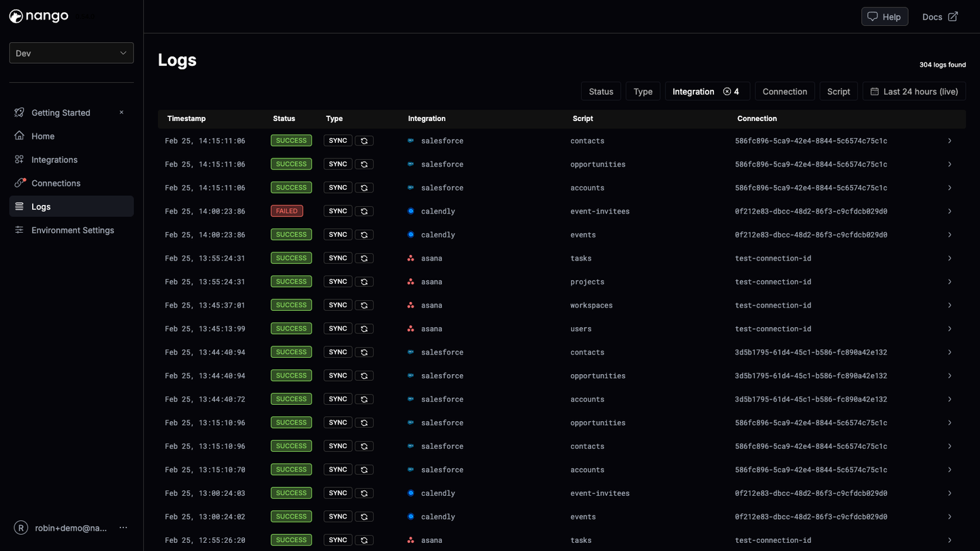Open the user account options ellipsis

point(123,528)
